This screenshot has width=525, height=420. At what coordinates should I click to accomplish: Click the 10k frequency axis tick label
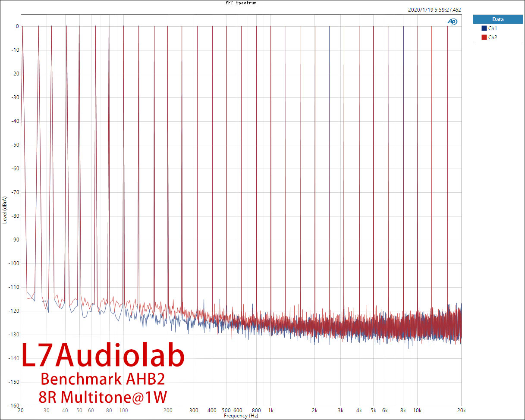pos(417,411)
